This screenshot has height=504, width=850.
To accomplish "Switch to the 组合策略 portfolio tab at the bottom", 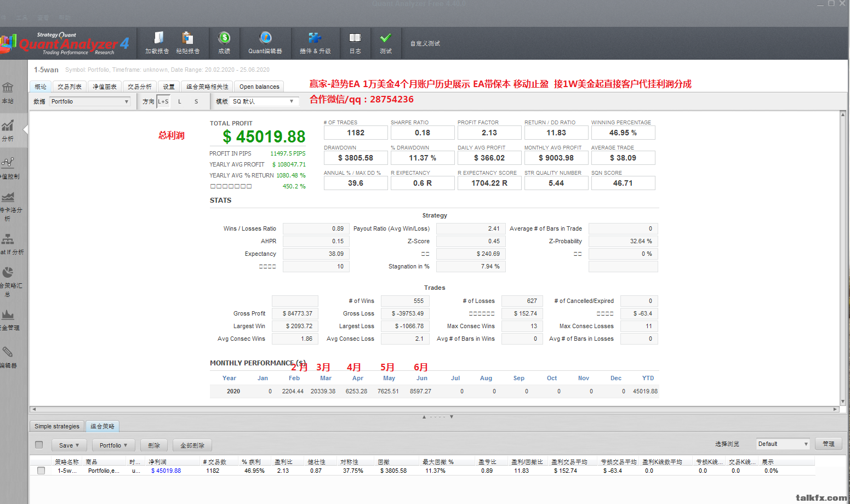I will (x=102, y=426).
